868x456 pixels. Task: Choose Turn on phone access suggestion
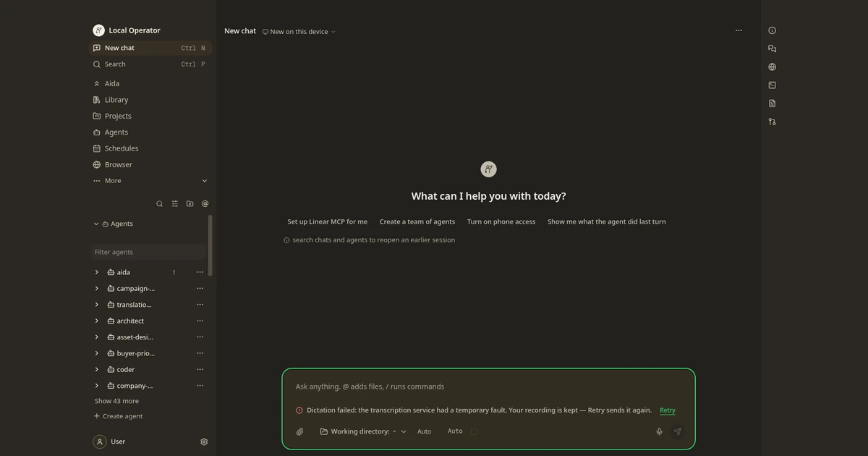[x=501, y=221]
